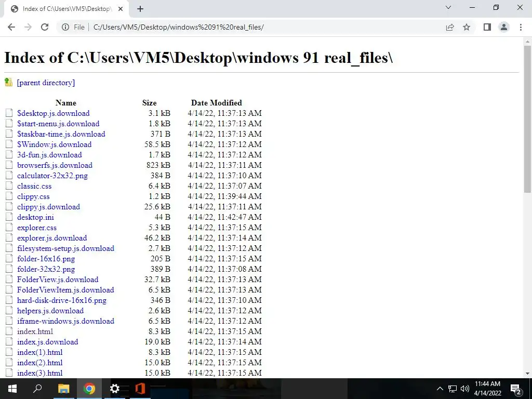Screen dimensions: 532x399
Task: Click the parent directory folder icon
Action: pyautogui.click(x=8, y=82)
